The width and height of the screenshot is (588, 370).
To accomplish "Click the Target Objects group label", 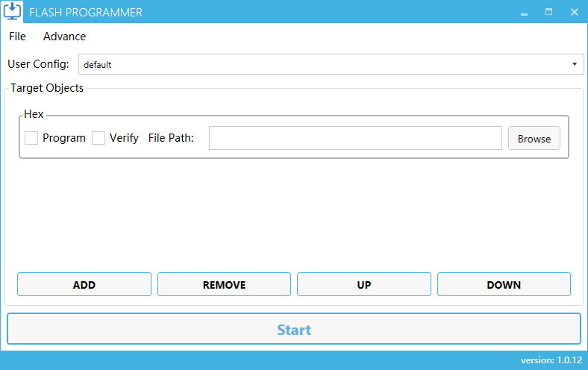I will tap(47, 88).
